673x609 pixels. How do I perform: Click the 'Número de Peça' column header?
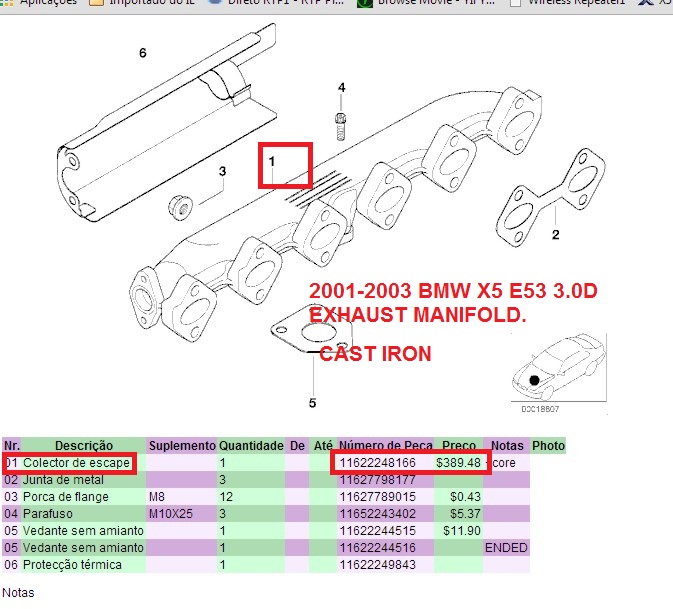[x=385, y=446]
